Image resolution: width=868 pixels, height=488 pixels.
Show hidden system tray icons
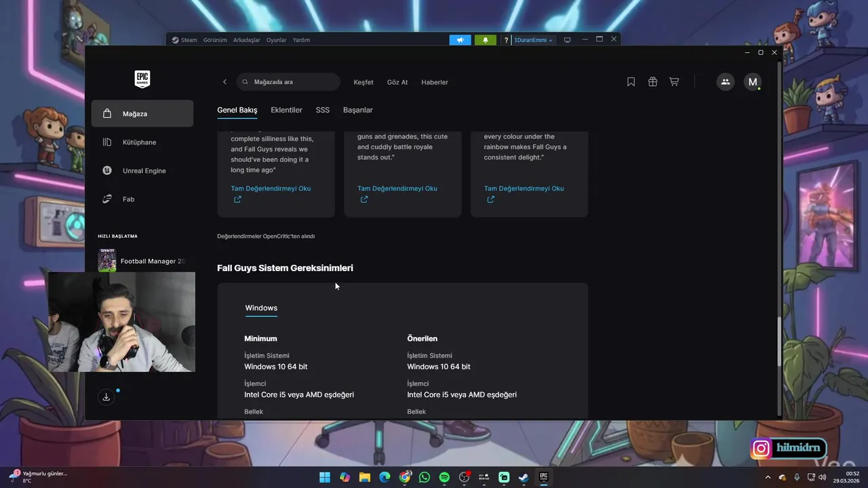pyautogui.click(x=768, y=477)
